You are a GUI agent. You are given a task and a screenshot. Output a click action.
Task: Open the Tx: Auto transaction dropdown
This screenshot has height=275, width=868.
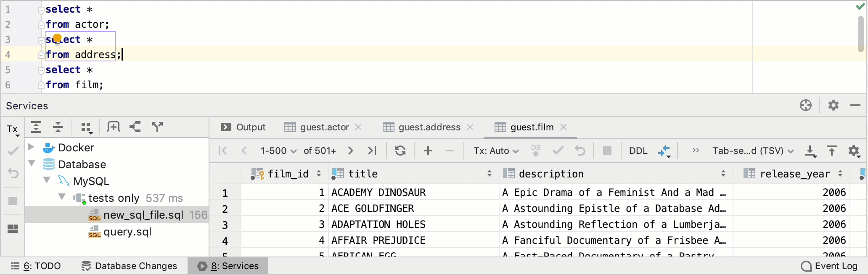(496, 151)
